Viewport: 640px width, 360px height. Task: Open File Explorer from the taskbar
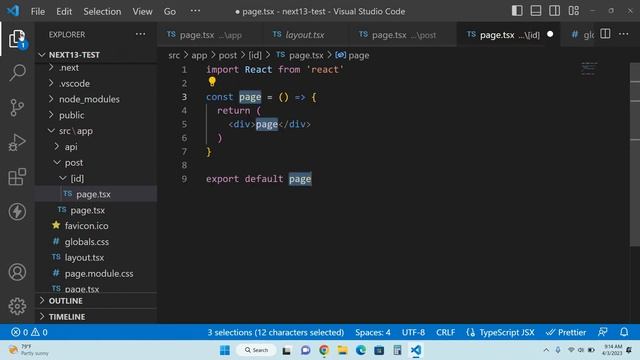342,350
